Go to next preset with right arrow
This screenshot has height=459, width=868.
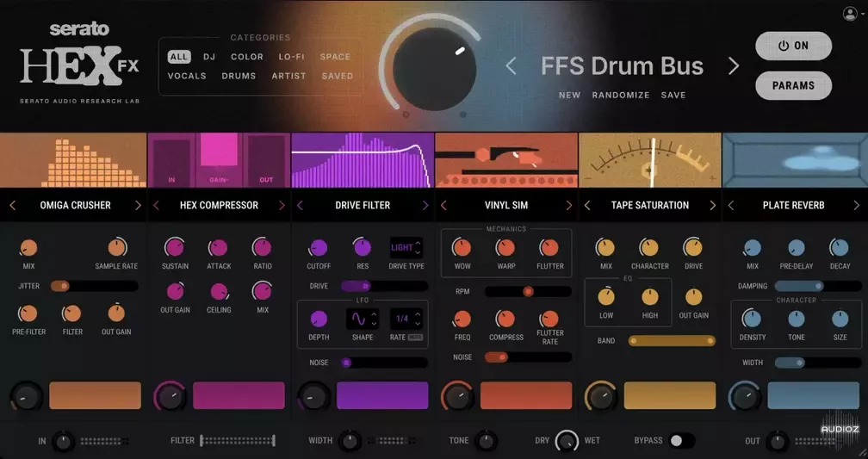[x=734, y=66]
